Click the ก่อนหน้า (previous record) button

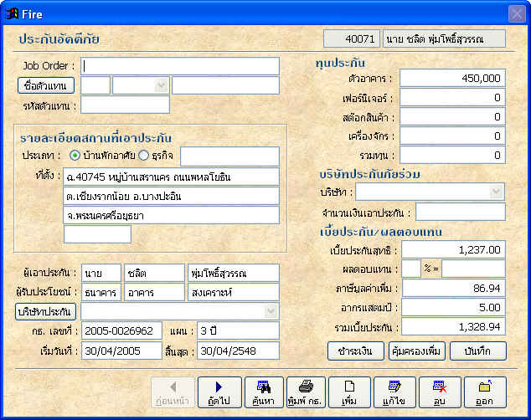point(174,392)
